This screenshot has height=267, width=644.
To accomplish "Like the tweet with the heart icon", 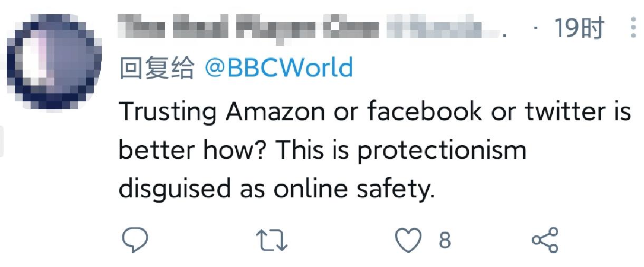I will 408,241.
